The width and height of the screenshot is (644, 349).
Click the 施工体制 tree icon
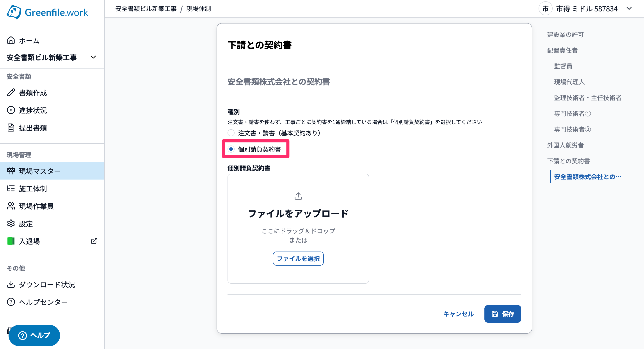tap(11, 189)
